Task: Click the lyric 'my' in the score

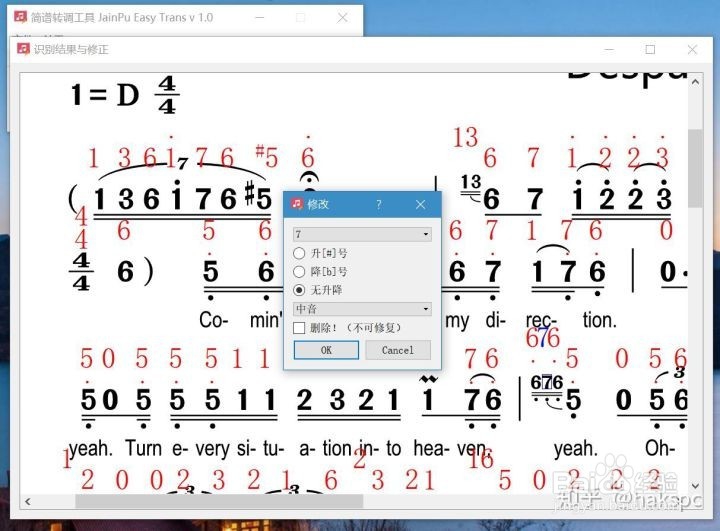Action: point(457,321)
